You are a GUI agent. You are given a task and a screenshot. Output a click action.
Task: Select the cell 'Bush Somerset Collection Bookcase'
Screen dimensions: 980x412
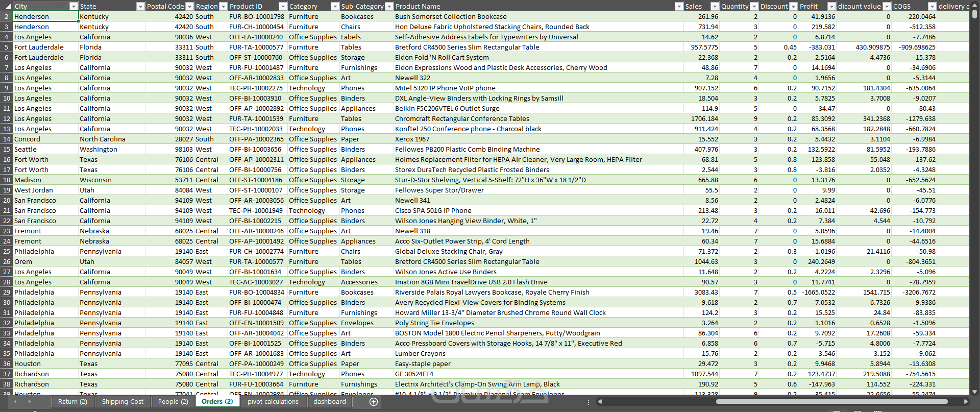538,16
